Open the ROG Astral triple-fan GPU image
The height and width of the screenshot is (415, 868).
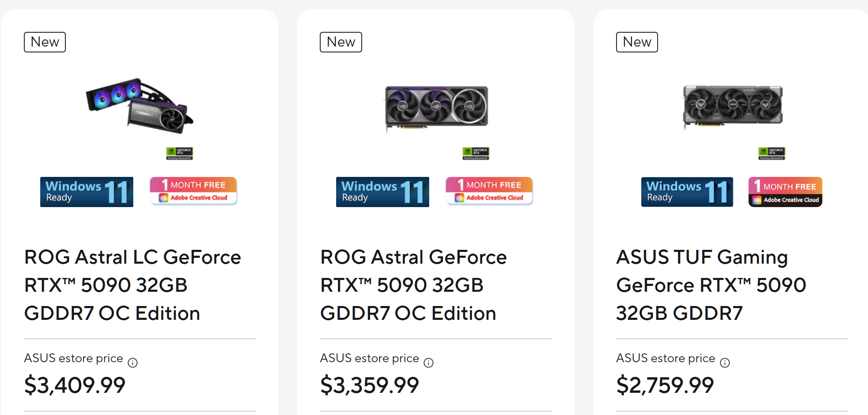pos(436,107)
